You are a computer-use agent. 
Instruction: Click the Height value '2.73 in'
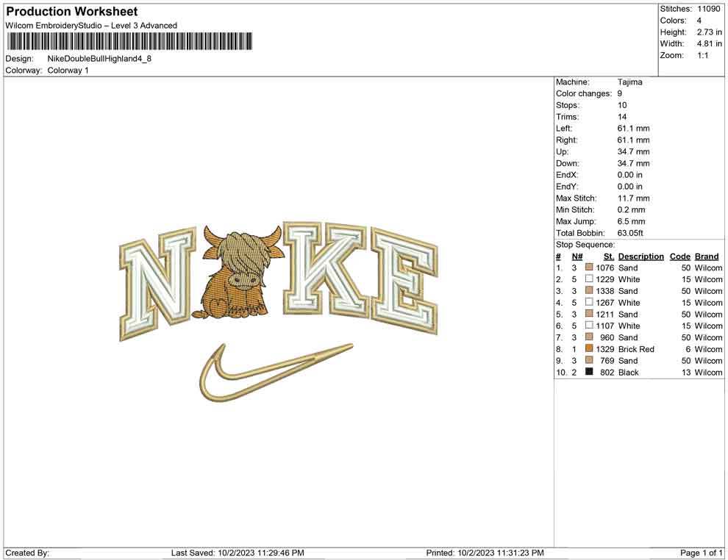[x=709, y=32]
